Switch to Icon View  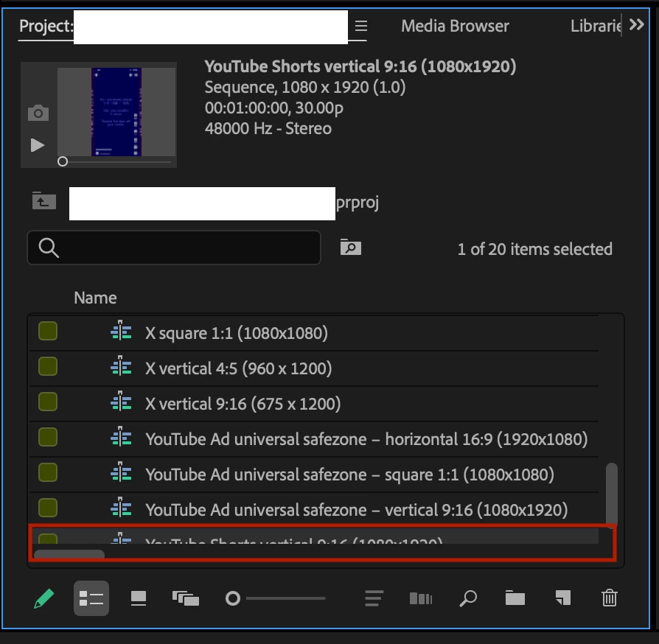pos(139,598)
